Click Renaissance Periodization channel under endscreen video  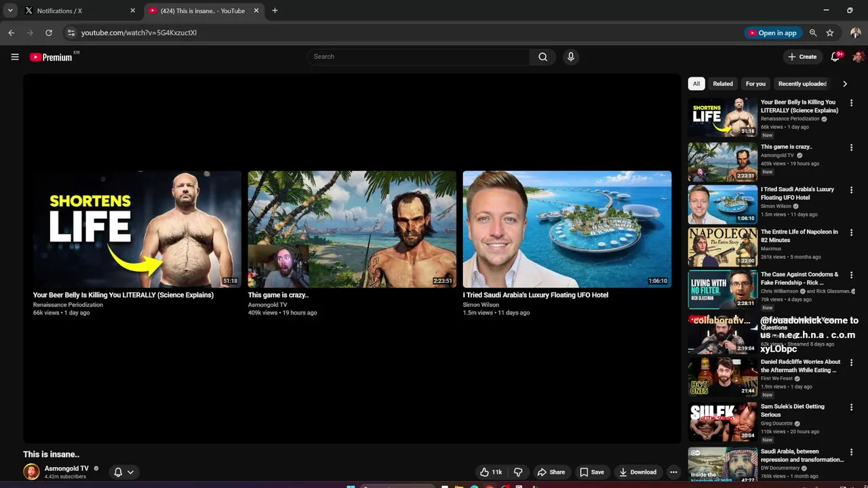click(68, 305)
